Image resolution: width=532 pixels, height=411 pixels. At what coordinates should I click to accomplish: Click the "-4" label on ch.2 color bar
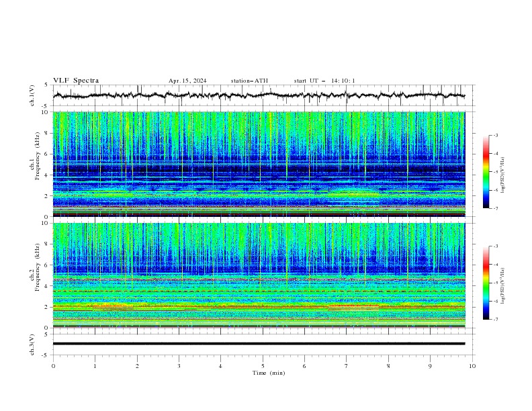tap(495, 265)
